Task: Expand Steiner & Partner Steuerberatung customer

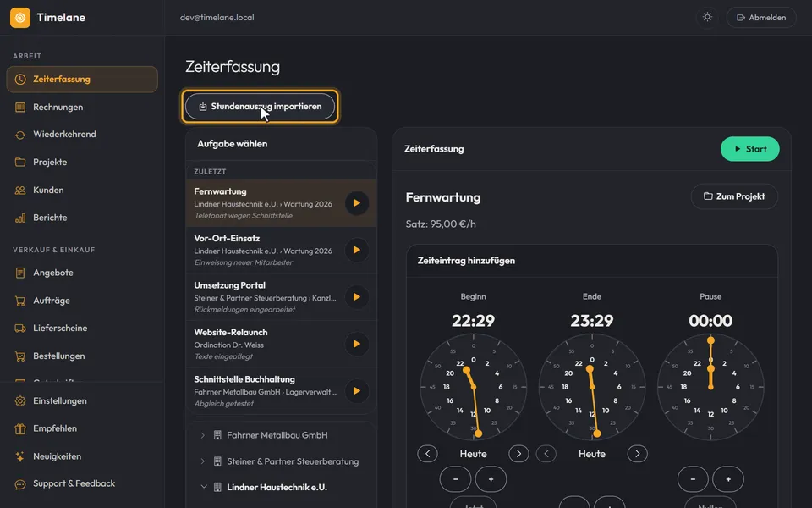Action: tap(202, 461)
